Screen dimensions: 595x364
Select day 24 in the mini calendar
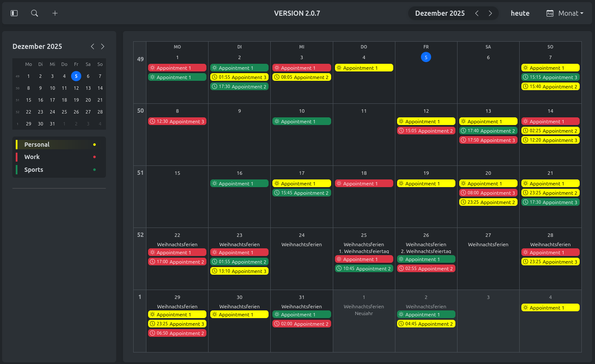click(52, 112)
